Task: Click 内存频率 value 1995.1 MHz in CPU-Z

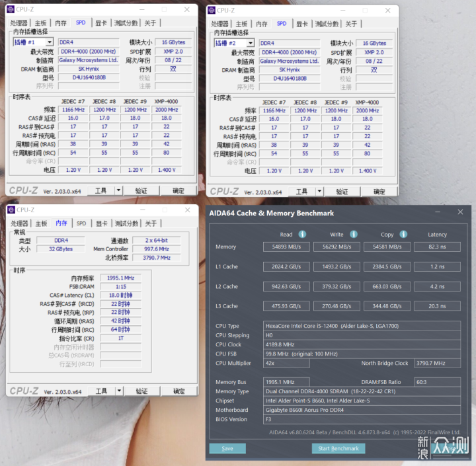Action: point(120,278)
